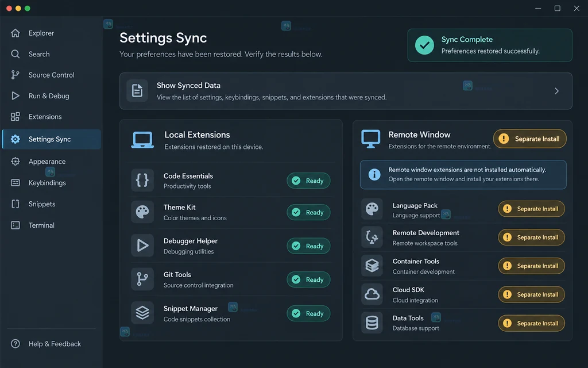Click the Show Synced Data title
The width and height of the screenshot is (588, 368).
188,86
